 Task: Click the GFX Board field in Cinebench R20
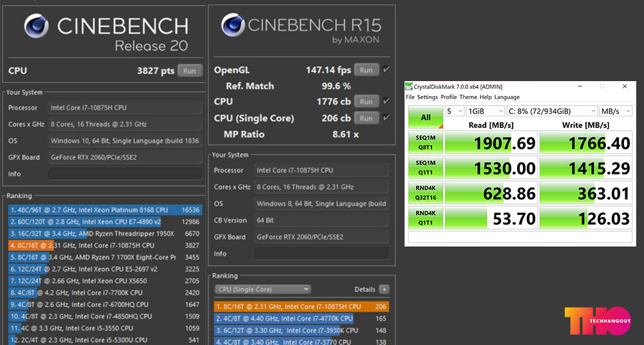(x=125, y=157)
